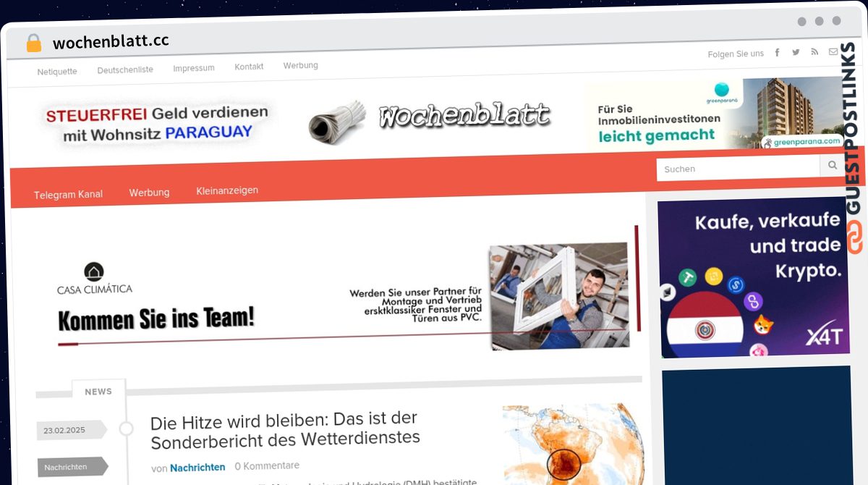This screenshot has height=485, width=868.
Task: Click the Nachrichten category tag
Action: coord(72,467)
